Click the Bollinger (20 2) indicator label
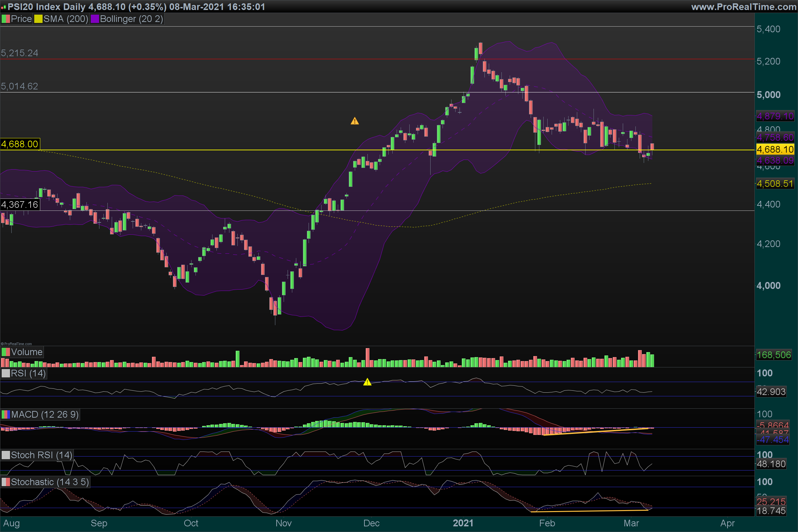The width and height of the screenshot is (798, 532). pyautogui.click(x=131, y=19)
